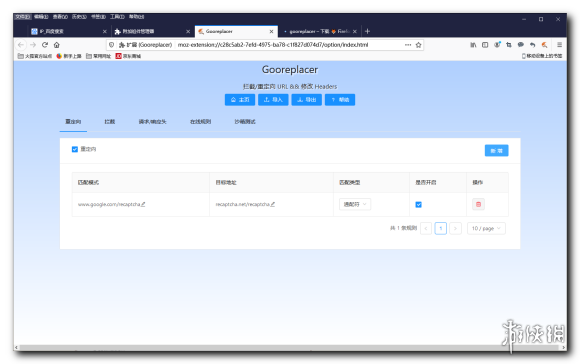Viewport: 580px width, 364px height.
Task: Delete the recaptcha redirect rule
Action: tap(478, 204)
